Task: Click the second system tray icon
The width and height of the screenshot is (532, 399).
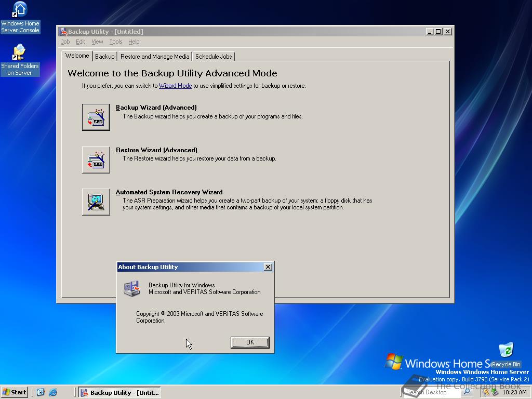Action: pos(495,392)
